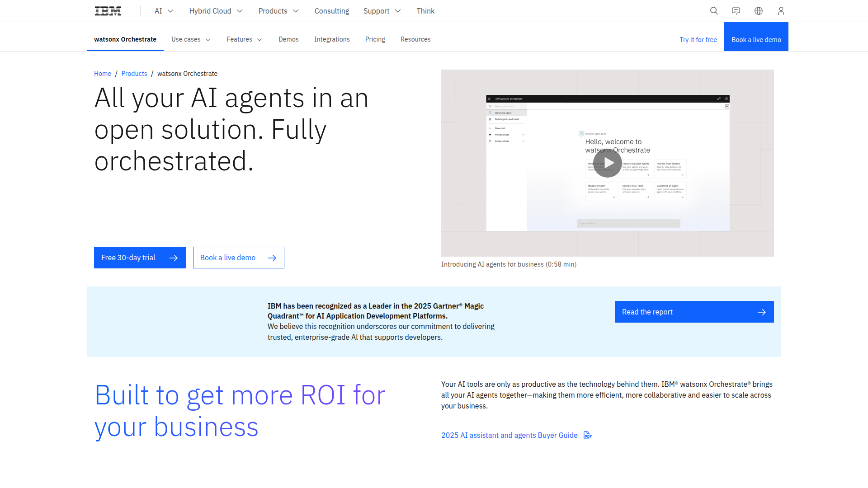Screen dimensions: 868x488
Task: Start the Free 30-day trial
Action: pyautogui.click(x=128, y=258)
